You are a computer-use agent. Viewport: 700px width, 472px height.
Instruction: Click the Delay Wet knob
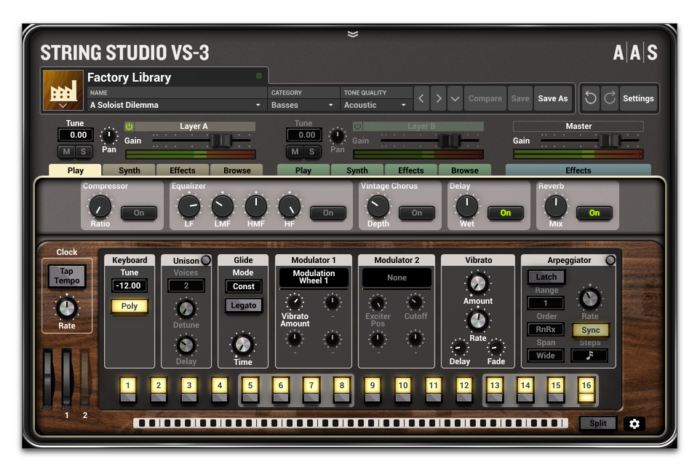point(467,207)
